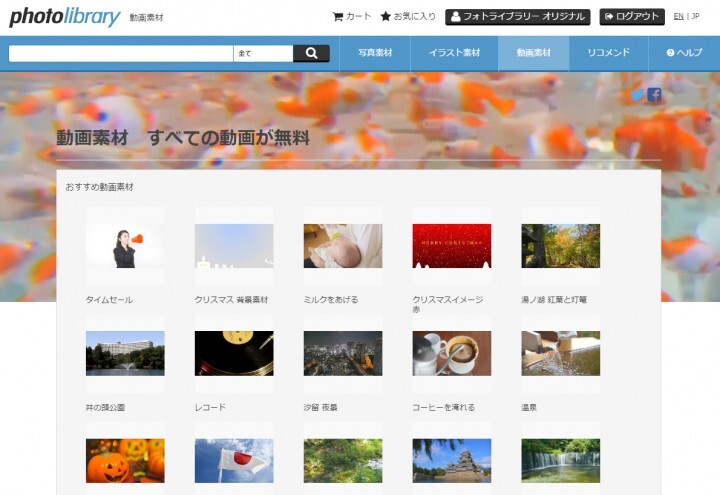
Task: Open the リコメンド tab
Action: coord(608,53)
